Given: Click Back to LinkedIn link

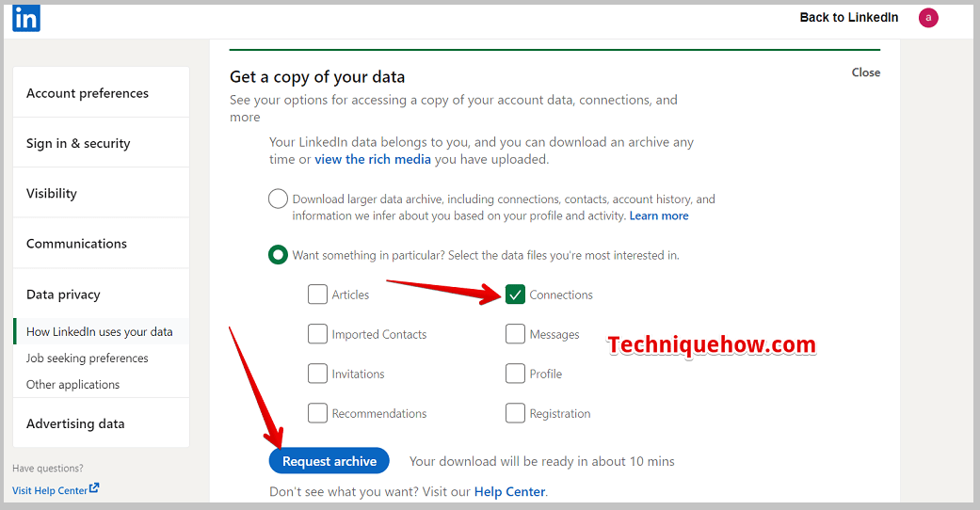Looking at the screenshot, I should 849,18.
